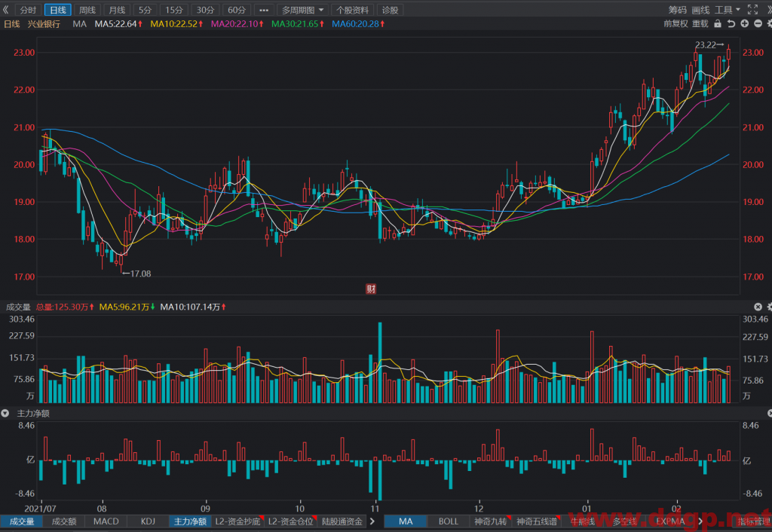Click the 主力净额 panel title
The image size is (772, 532).
(x=33, y=414)
